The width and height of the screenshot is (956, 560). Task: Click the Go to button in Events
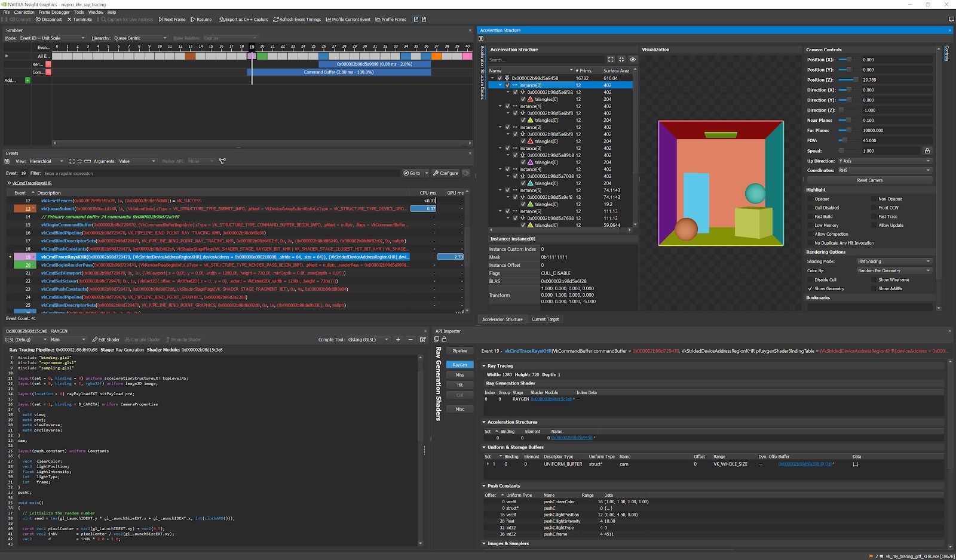click(x=412, y=173)
